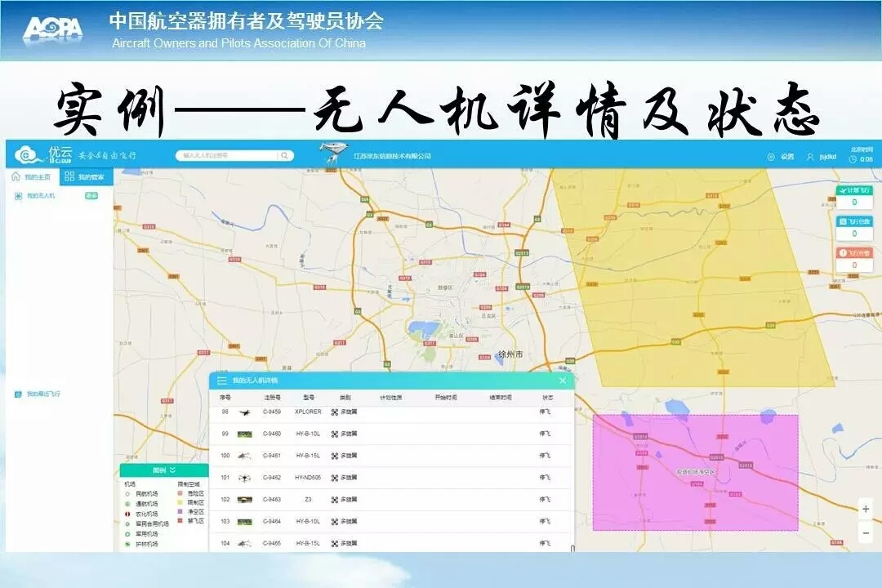
Task: Click the drone thumbnail in row 101
Action: pos(244,479)
